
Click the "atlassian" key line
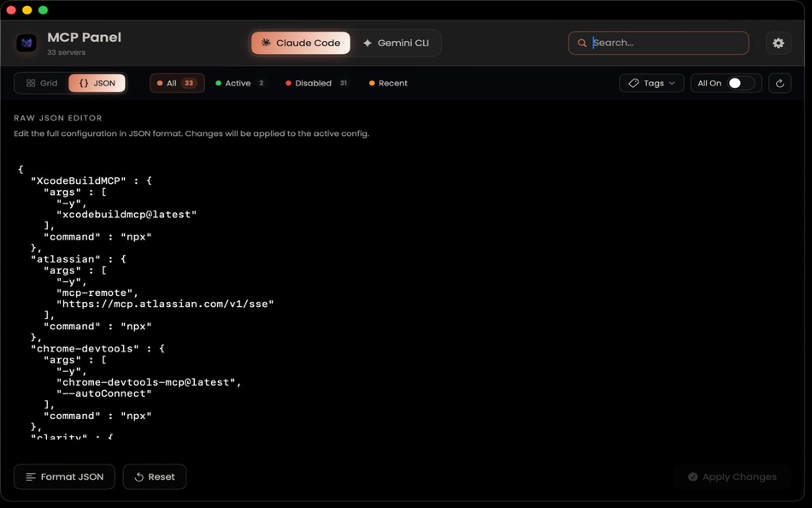(x=78, y=258)
